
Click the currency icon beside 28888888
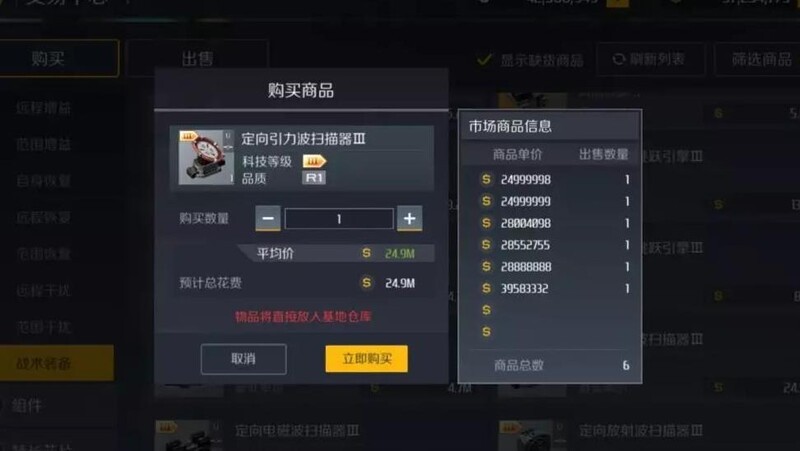[x=486, y=267]
